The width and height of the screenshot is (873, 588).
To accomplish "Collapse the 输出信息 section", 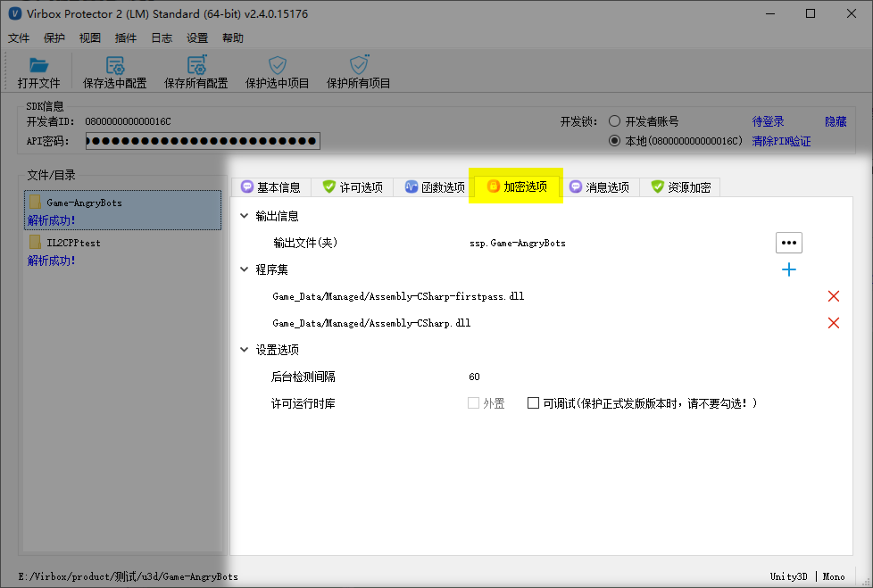I will point(244,216).
